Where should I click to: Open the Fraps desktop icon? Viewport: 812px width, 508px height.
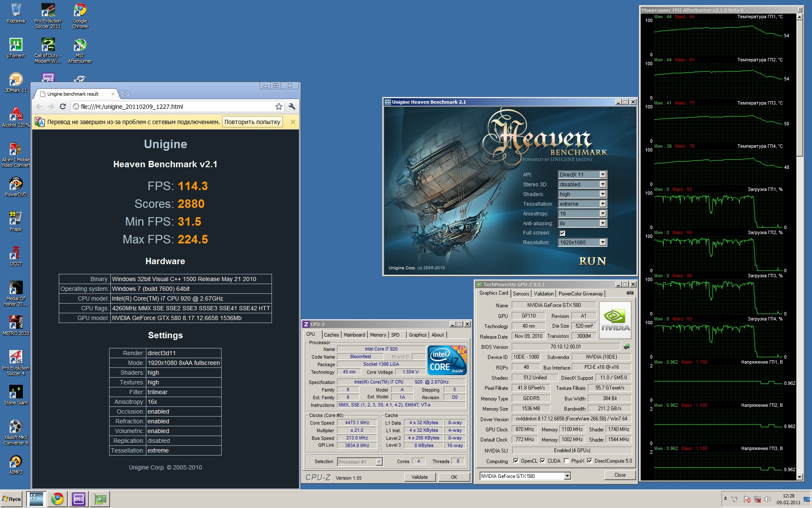16,221
